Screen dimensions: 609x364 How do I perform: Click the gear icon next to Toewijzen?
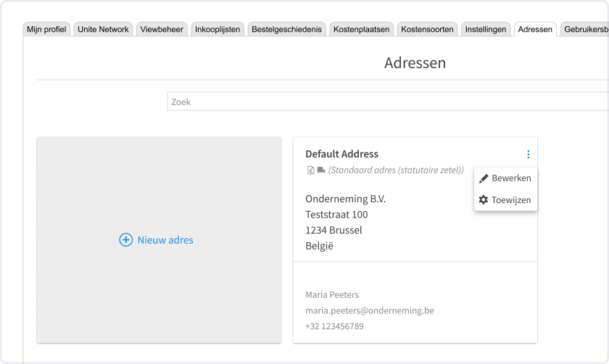pos(483,199)
